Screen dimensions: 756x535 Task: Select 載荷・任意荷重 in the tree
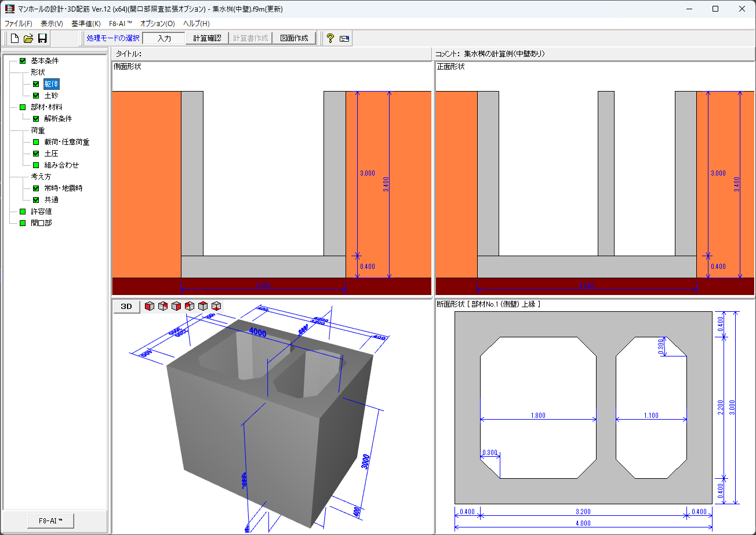point(67,142)
